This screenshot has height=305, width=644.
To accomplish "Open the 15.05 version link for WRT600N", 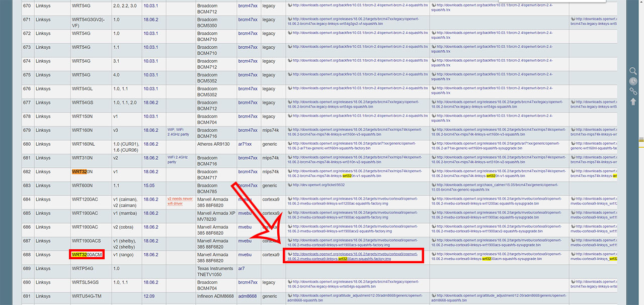I will 149,186.
